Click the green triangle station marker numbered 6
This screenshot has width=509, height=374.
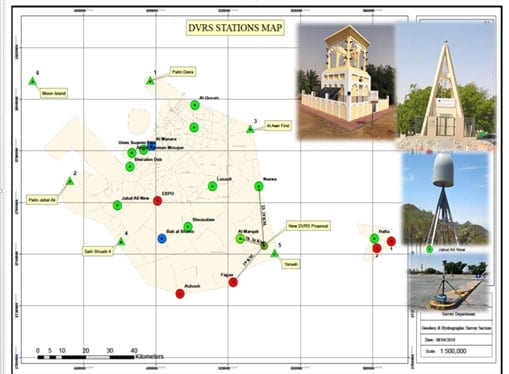32,81
